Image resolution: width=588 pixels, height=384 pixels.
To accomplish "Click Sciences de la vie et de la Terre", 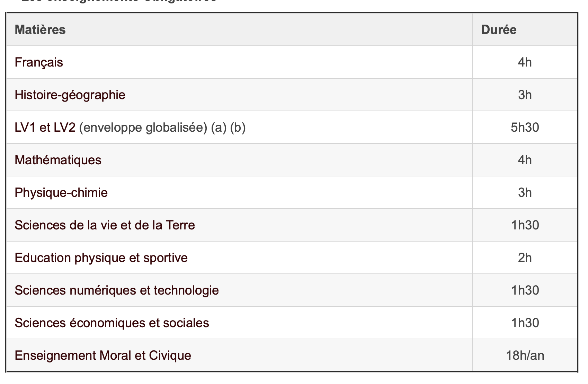I will click(105, 225).
